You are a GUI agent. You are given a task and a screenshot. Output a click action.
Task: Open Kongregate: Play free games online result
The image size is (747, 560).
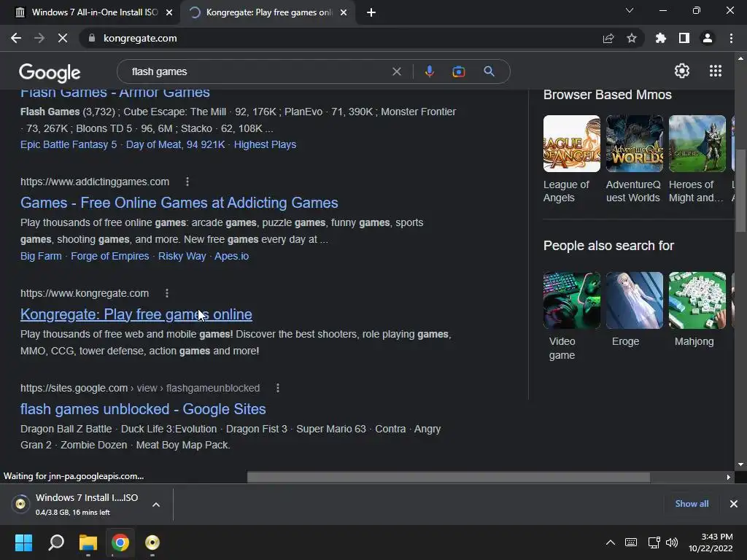click(x=136, y=314)
